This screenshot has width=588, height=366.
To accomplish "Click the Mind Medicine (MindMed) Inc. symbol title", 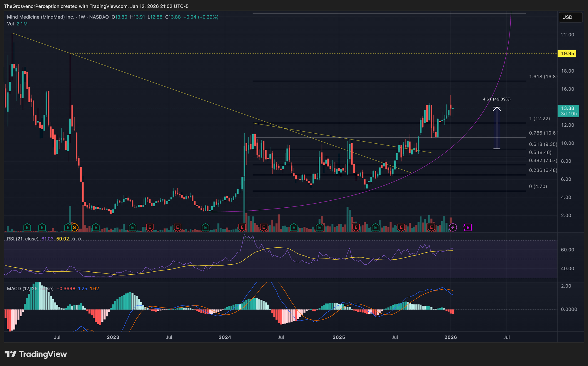I will click(x=41, y=17).
